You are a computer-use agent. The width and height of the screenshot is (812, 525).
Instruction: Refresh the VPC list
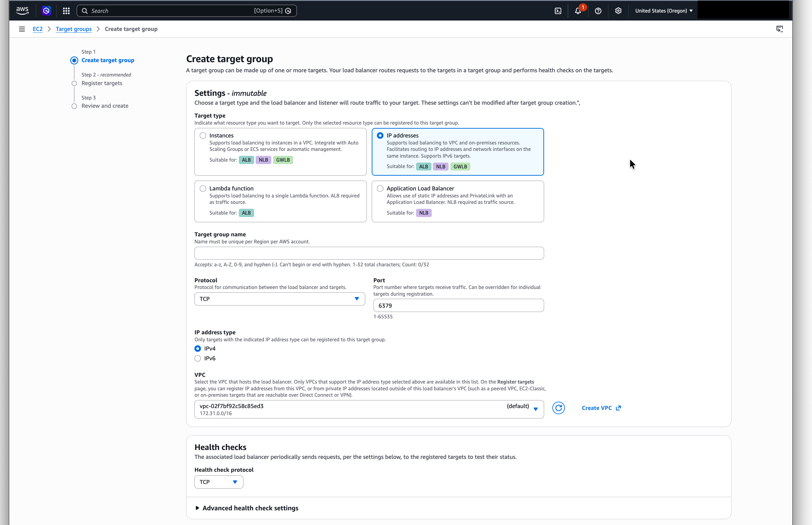coord(558,408)
